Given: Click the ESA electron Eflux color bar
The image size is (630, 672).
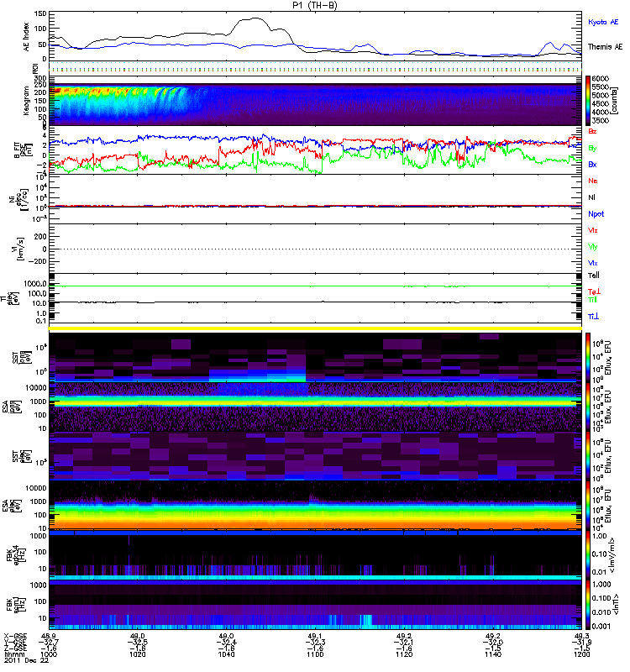Looking at the screenshot, I should (588, 507).
